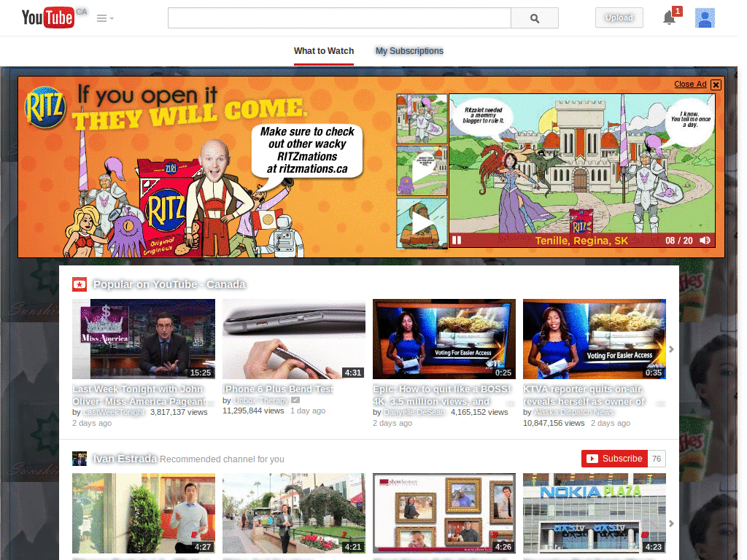Image resolution: width=747 pixels, height=560 pixels.
Task: Click the YouTube logo
Action: pyautogui.click(x=48, y=17)
